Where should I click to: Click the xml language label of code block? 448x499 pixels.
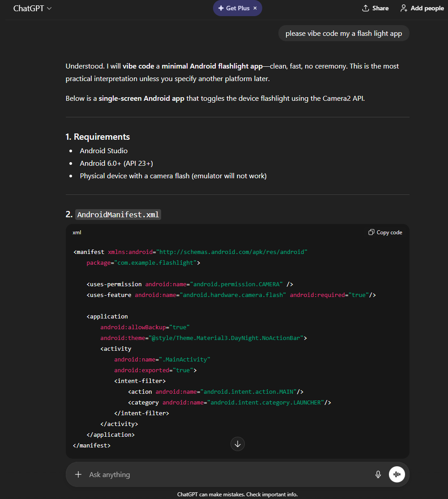click(77, 232)
